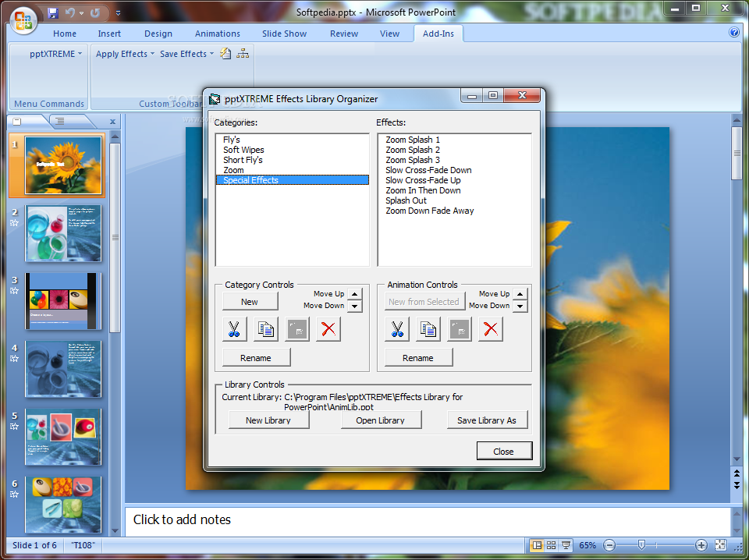
Task: Click the 65% zoom level
Action: click(587, 545)
